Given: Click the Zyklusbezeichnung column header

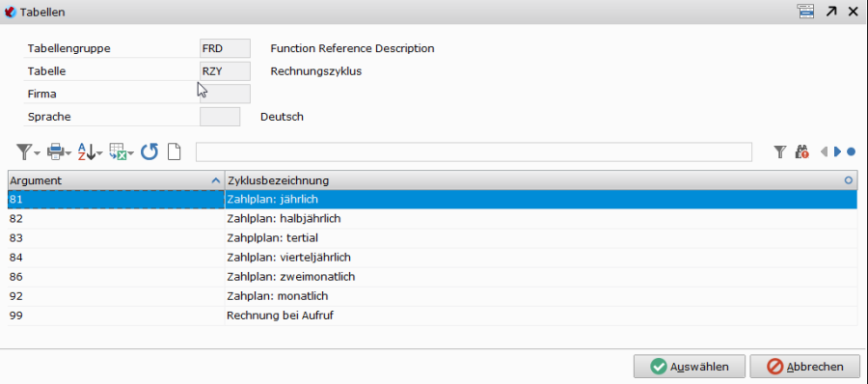Looking at the screenshot, I should coord(541,180).
